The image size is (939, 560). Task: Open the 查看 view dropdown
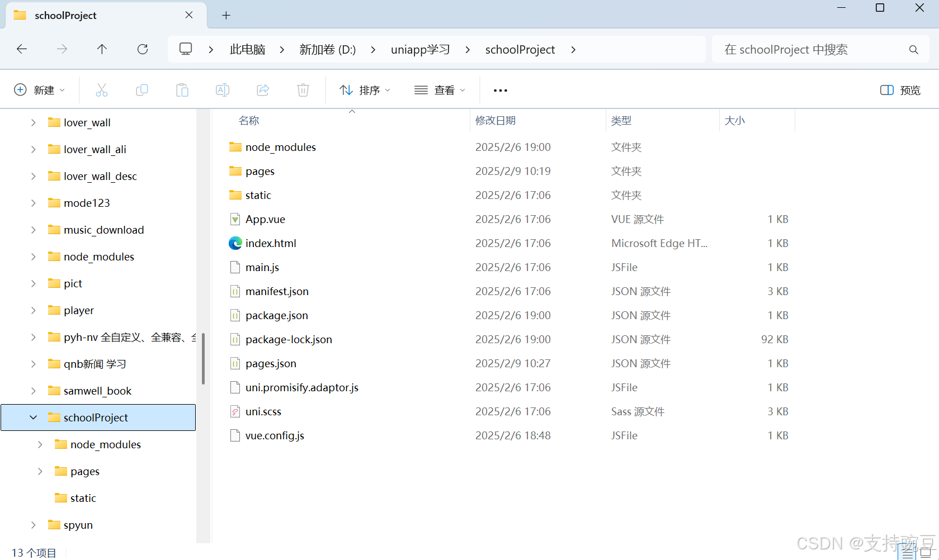[x=440, y=89]
